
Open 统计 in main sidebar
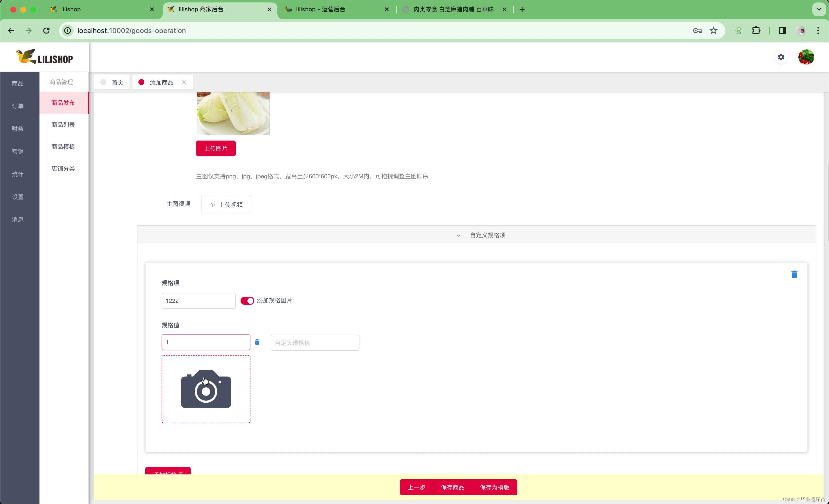(x=18, y=174)
